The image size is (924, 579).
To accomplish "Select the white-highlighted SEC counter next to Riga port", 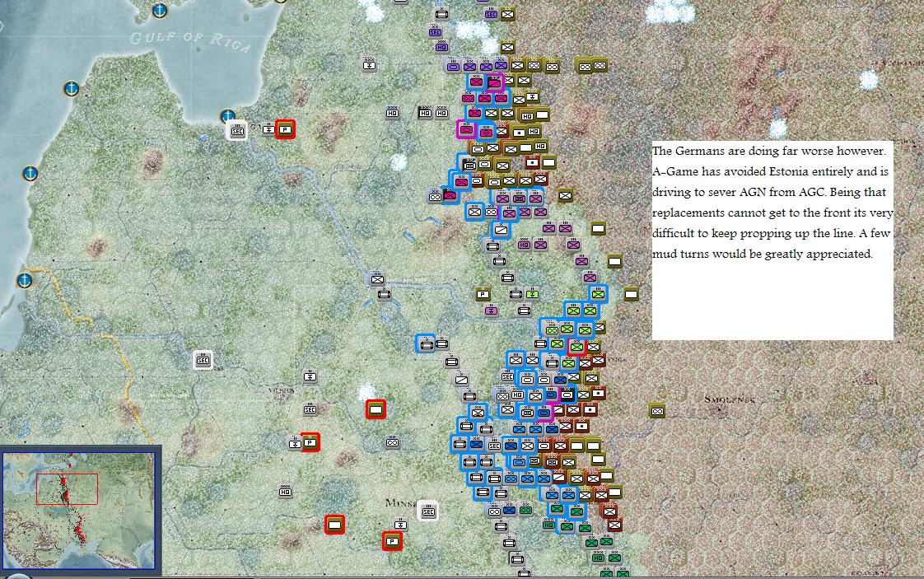I will point(237,130).
